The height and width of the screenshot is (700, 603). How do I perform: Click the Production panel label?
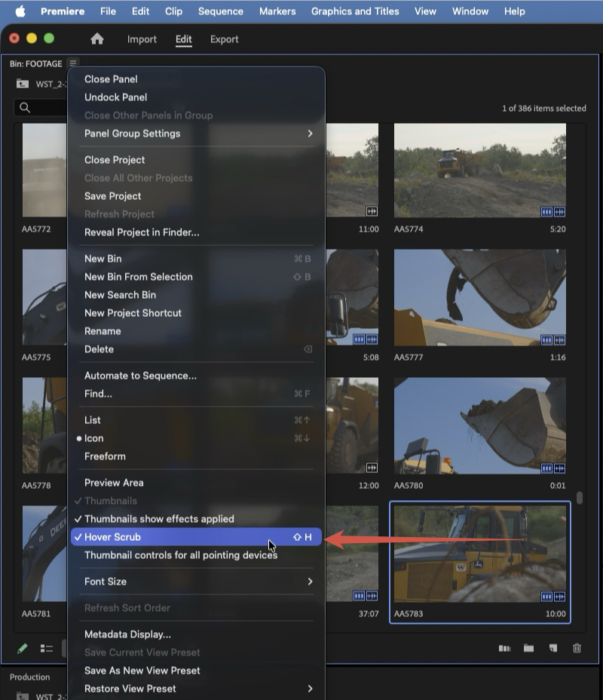coord(30,677)
